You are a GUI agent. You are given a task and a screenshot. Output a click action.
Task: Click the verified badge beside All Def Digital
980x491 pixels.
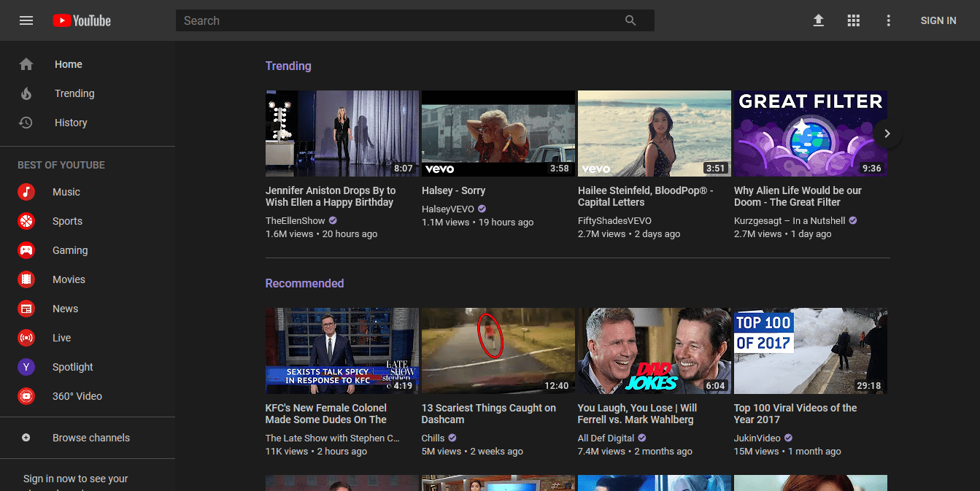tap(642, 438)
